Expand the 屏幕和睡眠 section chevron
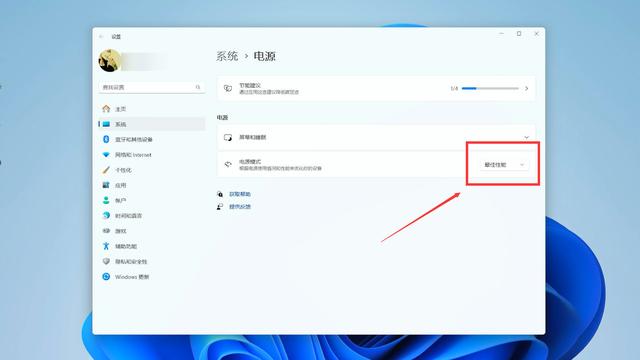The image size is (640, 360). (527, 138)
